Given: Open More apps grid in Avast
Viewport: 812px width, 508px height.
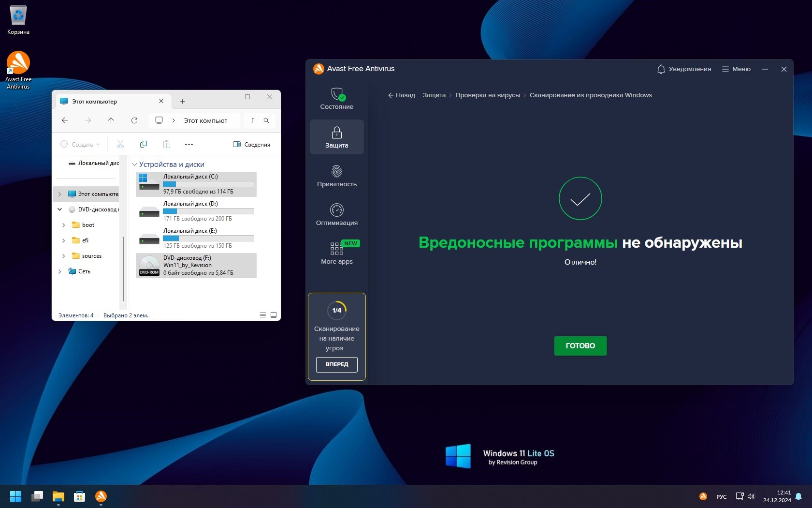Looking at the screenshot, I should [337, 254].
